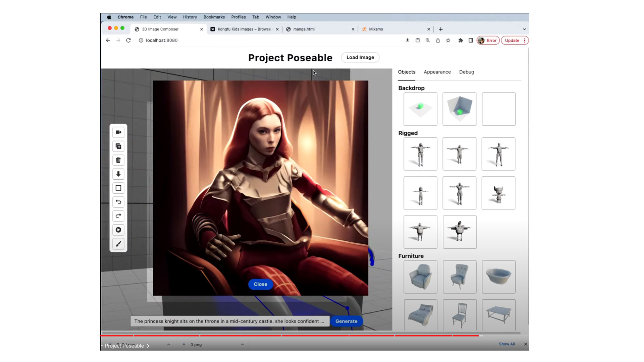Open the Chrome tab list chevron
The width and height of the screenshot is (644, 362).
[524, 29]
